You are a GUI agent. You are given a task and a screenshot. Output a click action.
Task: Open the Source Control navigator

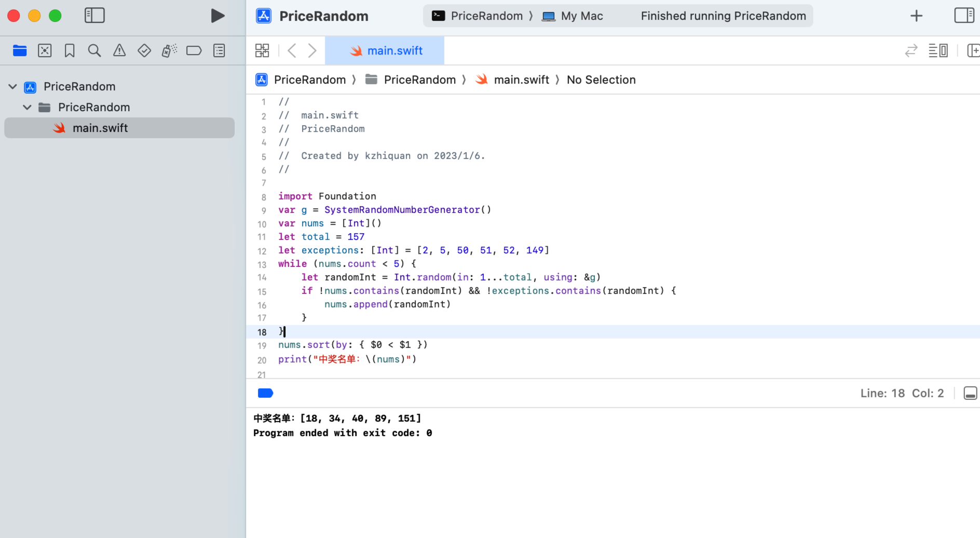(x=45, y=50)
